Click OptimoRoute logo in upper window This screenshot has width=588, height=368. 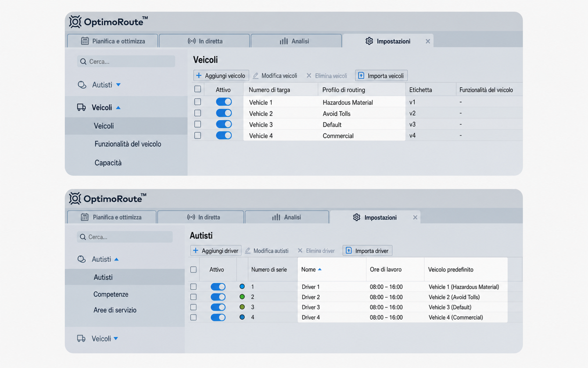108,22
